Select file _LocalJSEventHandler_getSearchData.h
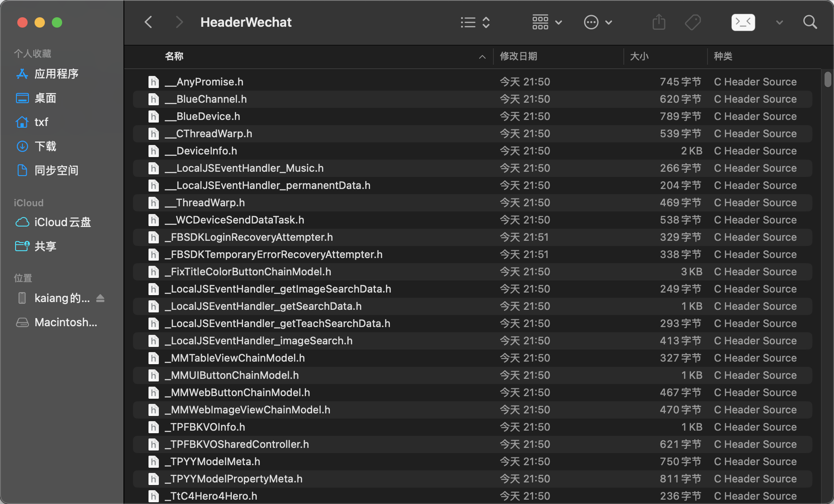This screenshot has height=504, width=834. [472, 306]
